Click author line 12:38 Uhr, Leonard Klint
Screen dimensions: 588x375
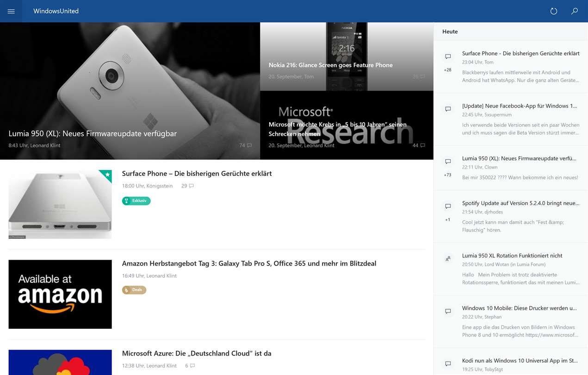[149, 366]
